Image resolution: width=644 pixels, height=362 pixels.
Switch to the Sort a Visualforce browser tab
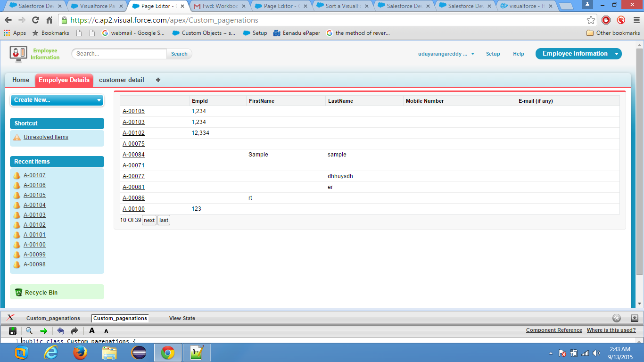341,6
